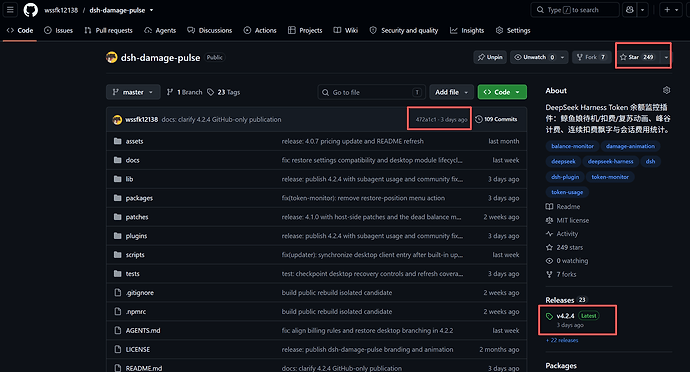Open the Projects tab

[305, 30]
